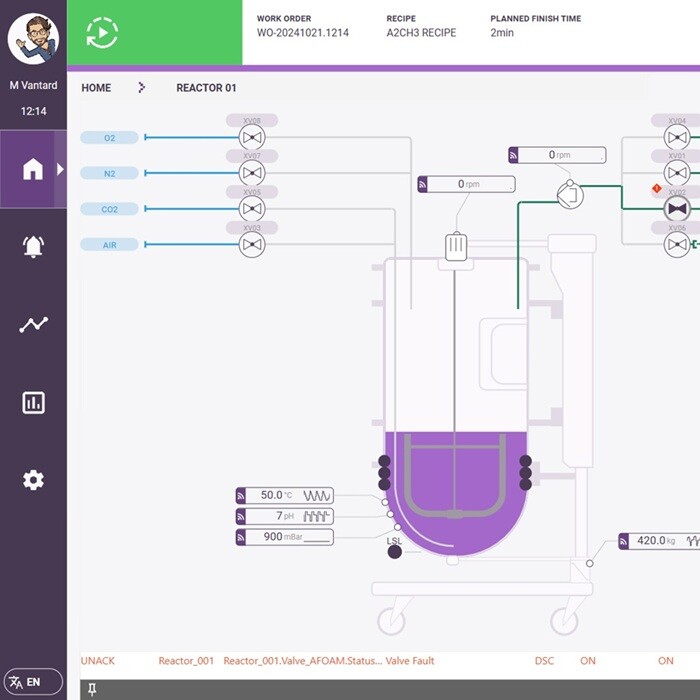The image size is (700, 700).
Task: Click the 50.0 °C temperature readout
Action: click(x=284, y=495)
